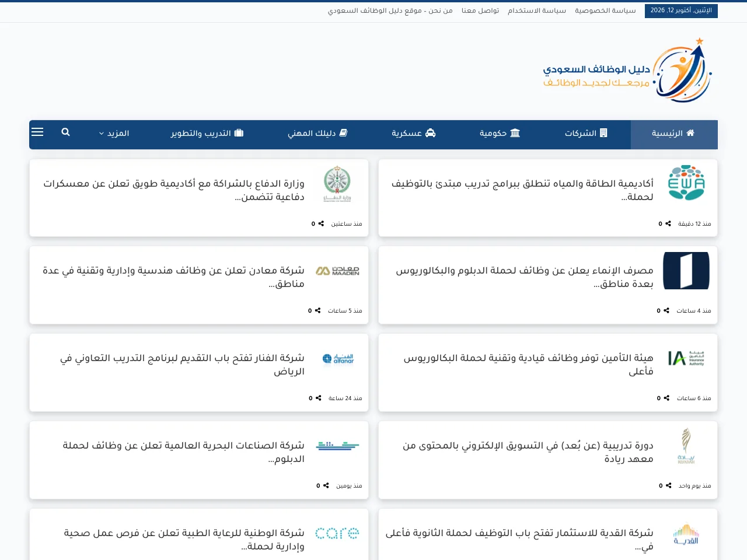Click the top bar date badge

coord(681,10)
